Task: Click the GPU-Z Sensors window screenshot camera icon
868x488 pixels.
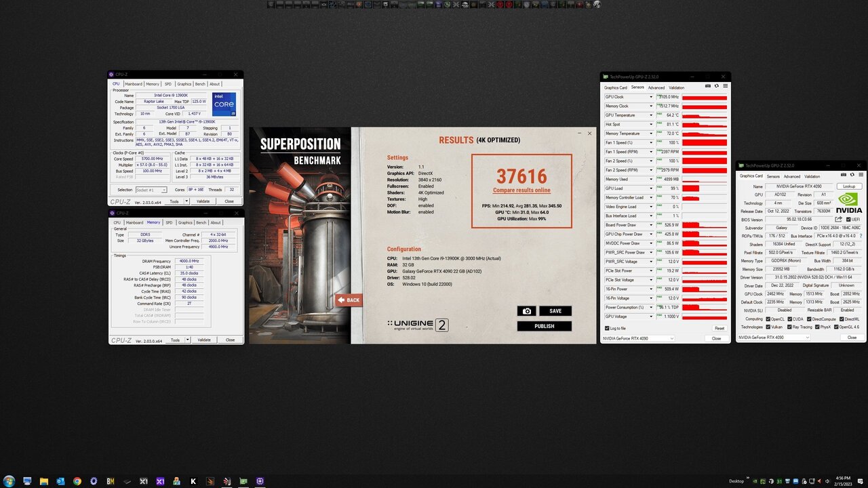Action: click(x=708, y=86)
